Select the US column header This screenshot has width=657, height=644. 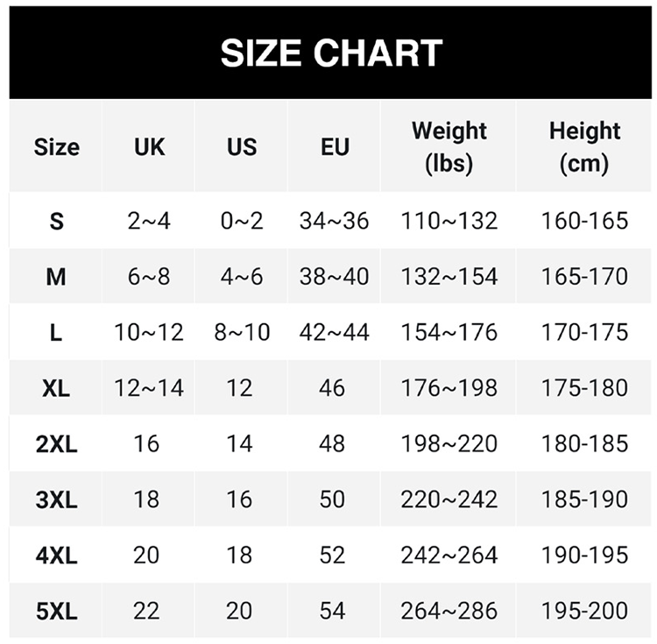241,147
